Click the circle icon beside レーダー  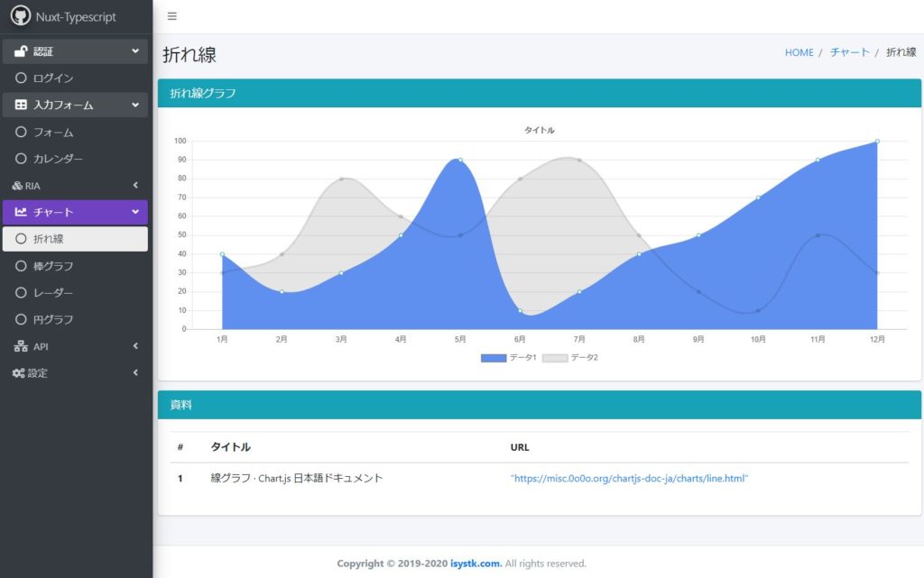coord(21,292)
